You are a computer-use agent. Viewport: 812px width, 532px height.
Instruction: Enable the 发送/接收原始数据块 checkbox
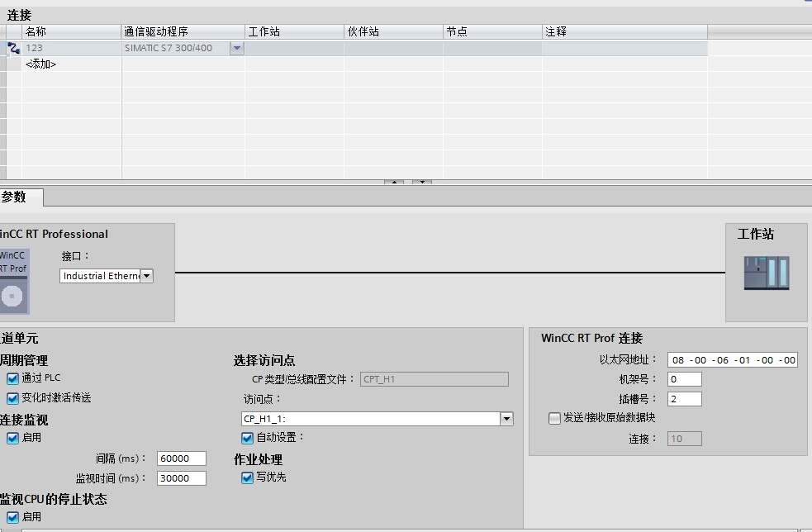(x=554, y=418)
